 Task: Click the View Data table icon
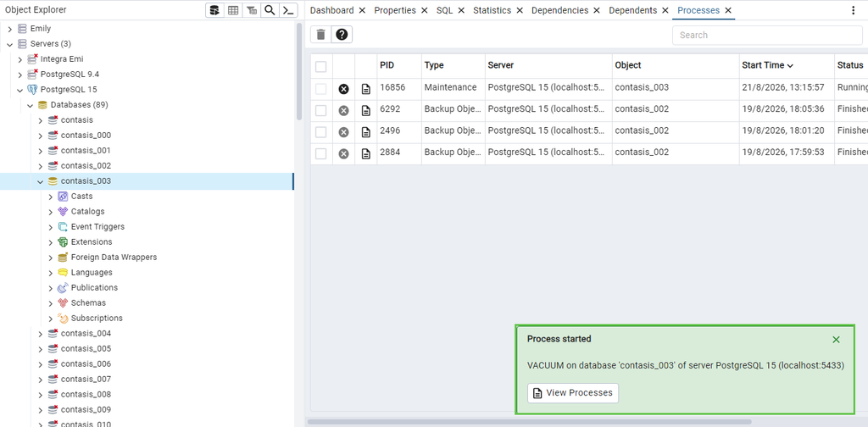[x=233, y=10]
